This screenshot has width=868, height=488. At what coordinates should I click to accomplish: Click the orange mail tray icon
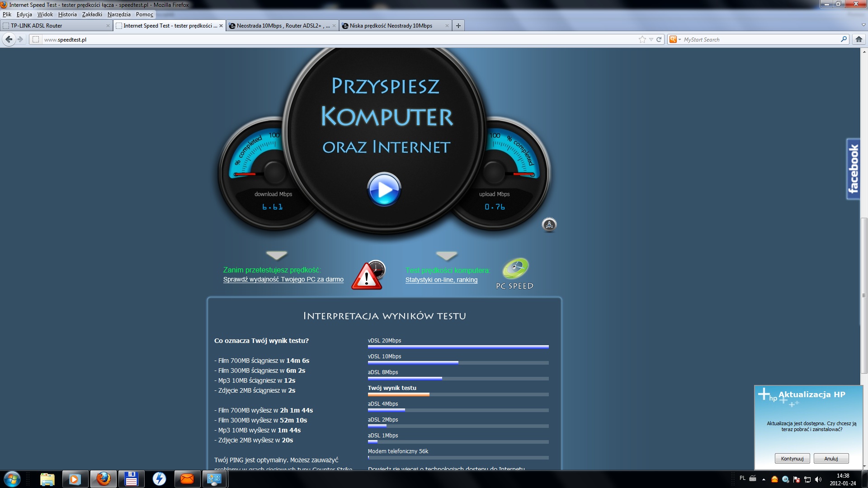point(774,479)
